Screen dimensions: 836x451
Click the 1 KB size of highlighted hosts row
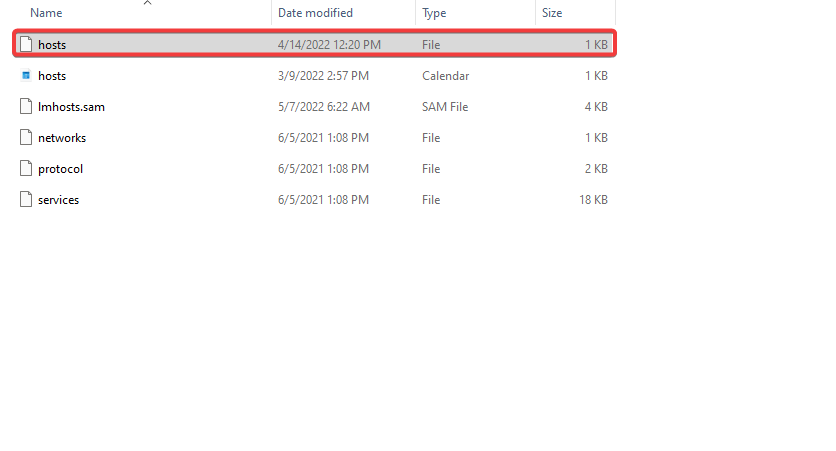[x=596, y=45]
